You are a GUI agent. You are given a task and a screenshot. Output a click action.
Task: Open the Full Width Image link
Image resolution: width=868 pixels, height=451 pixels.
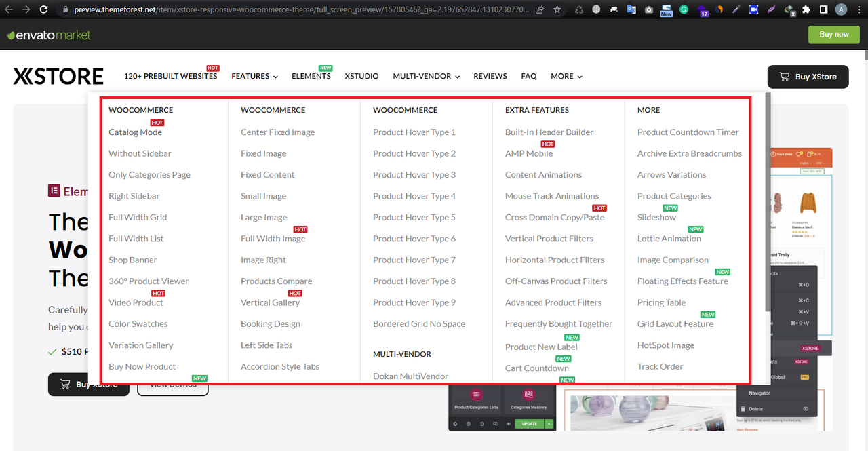coord(273,239)
